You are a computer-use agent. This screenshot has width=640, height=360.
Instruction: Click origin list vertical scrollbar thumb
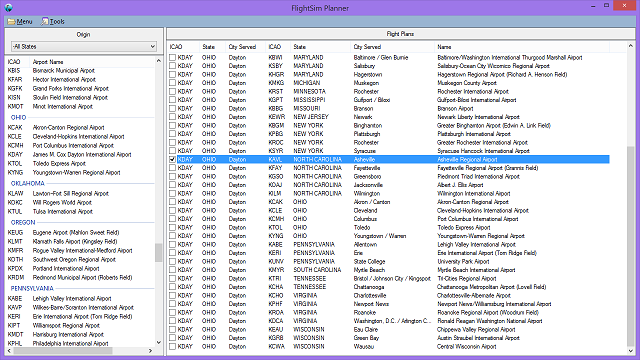(159, 252)
